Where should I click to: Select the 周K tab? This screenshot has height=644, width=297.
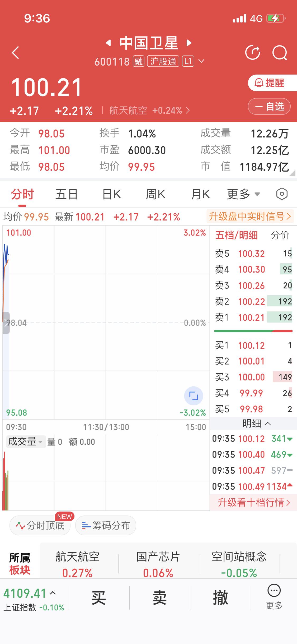point(156,194)
